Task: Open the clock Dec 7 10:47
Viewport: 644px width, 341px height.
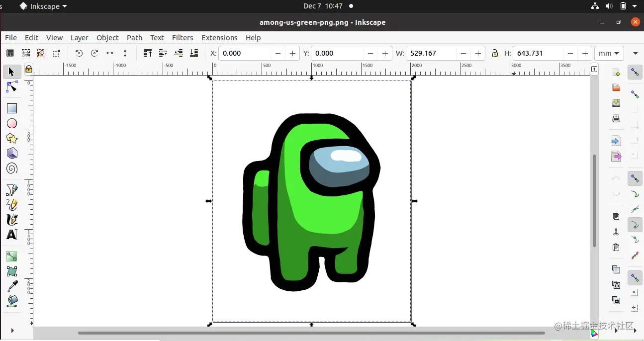Action: [x=323, y=6]
